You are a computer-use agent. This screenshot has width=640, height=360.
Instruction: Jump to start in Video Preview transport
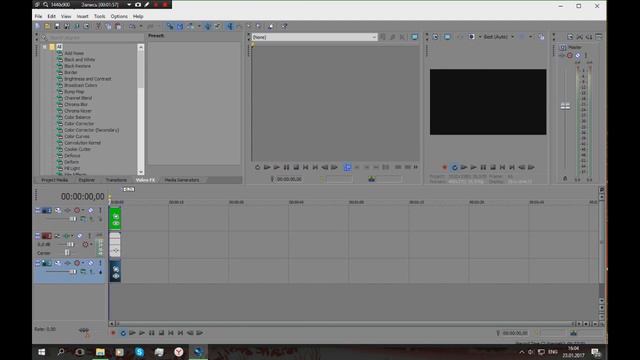502,167
